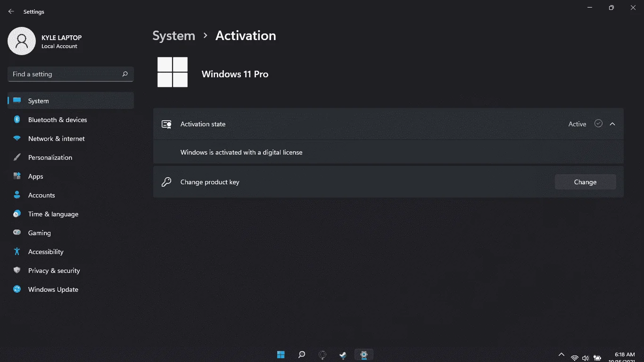The image size is (644, 362).
Task: Focus the Find a setting search box
Action: 71,74
